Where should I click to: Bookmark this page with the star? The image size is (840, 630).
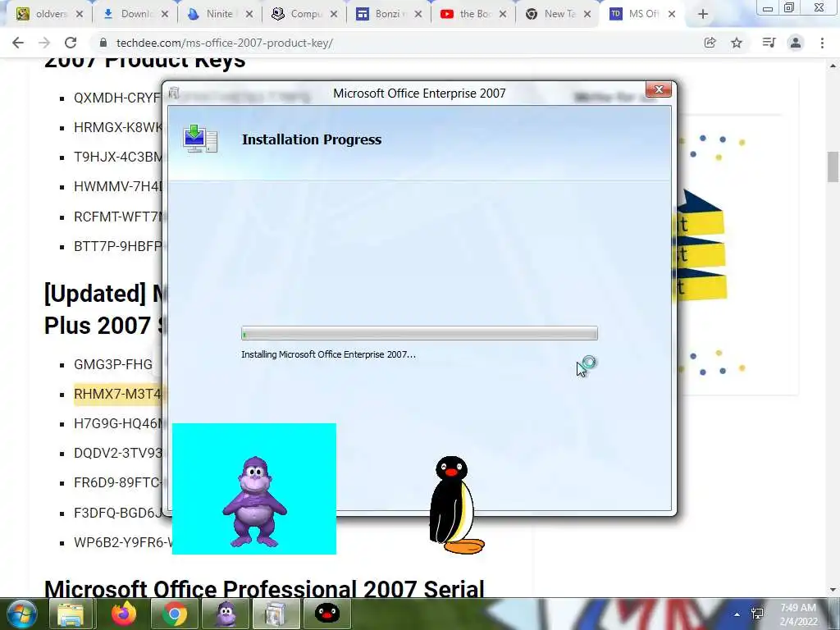click(x=737, y=43)
